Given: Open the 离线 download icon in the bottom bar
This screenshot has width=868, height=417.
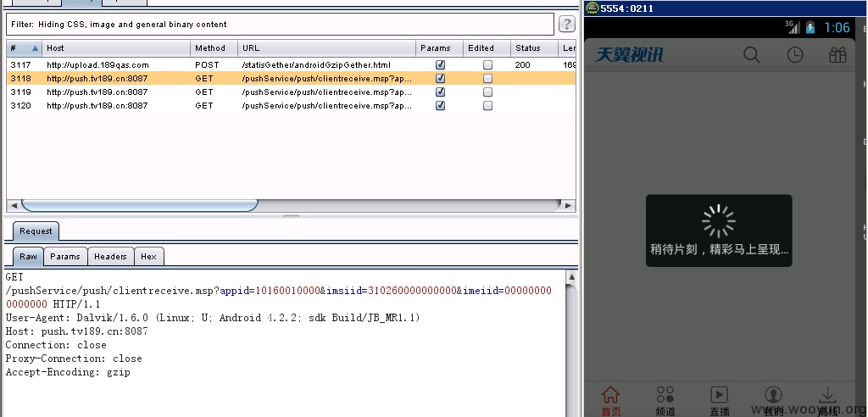Looking at the screenshot, I should click(x=827, y=395).
